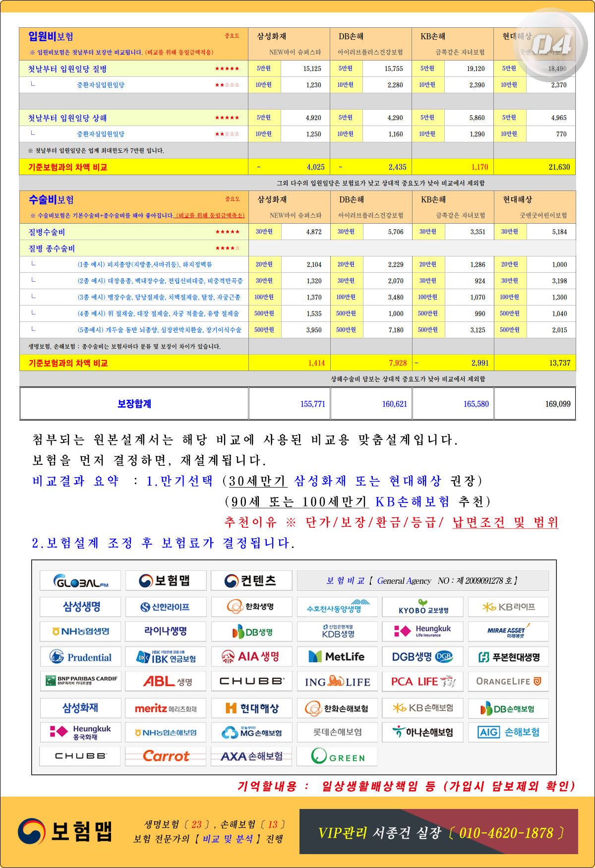The width and height of the screenshot is (595, 868).
Task: Choose the ING LIFE logo
Action: click(x=337, y=681)
